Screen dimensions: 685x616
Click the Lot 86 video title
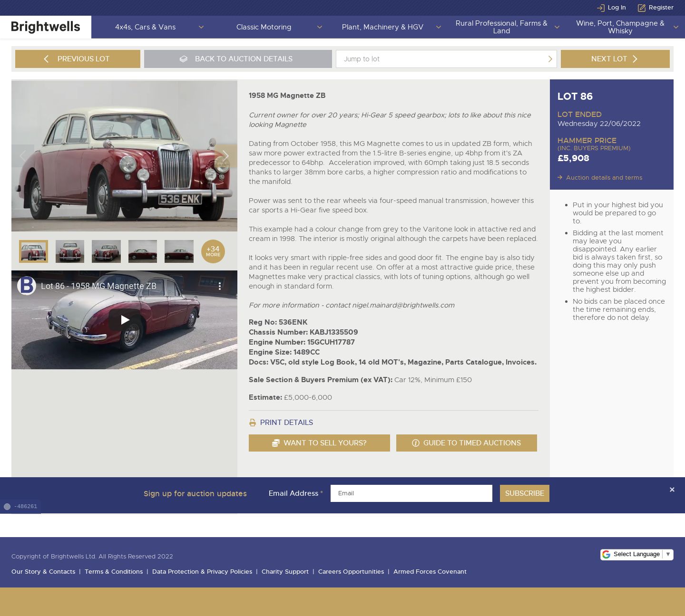pyautogui.click(x=98, y=286)
